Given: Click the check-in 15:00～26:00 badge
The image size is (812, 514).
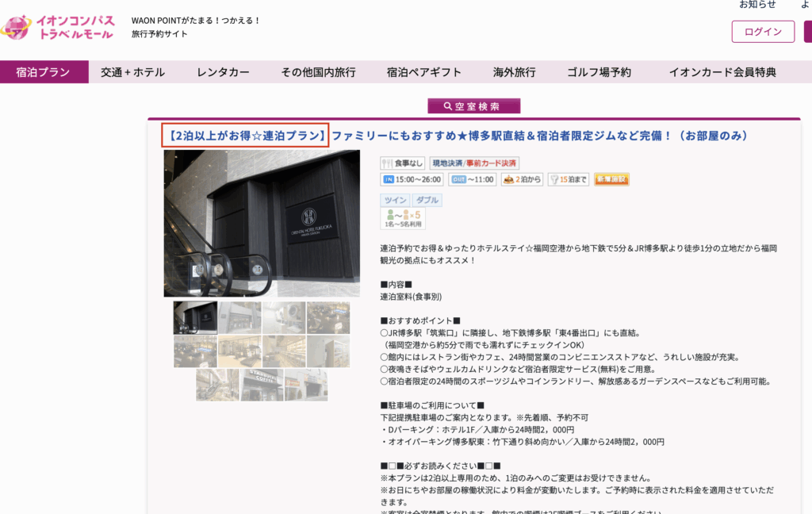Looking at the screenshot, I should (412, 179).
